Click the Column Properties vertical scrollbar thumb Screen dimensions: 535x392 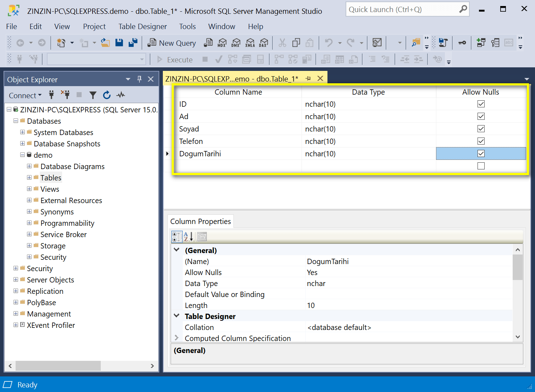click(518, 268)
